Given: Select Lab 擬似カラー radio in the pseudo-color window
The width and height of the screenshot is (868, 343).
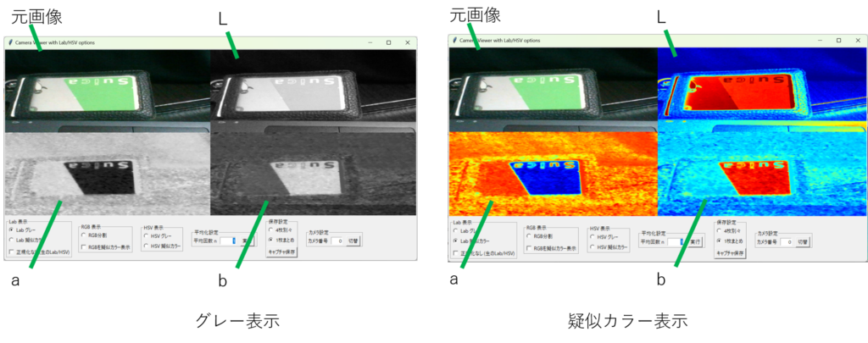Looking at the screenshot, I should tap(456, 241).
